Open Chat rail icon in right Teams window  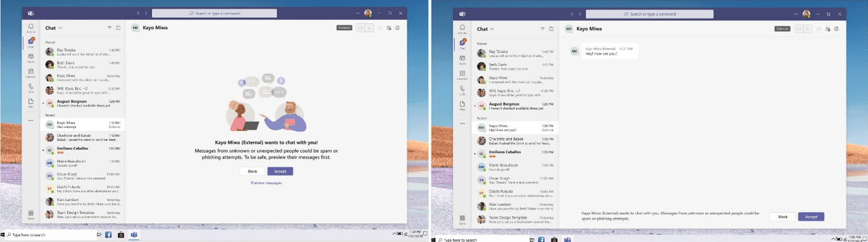pos(463,44)
